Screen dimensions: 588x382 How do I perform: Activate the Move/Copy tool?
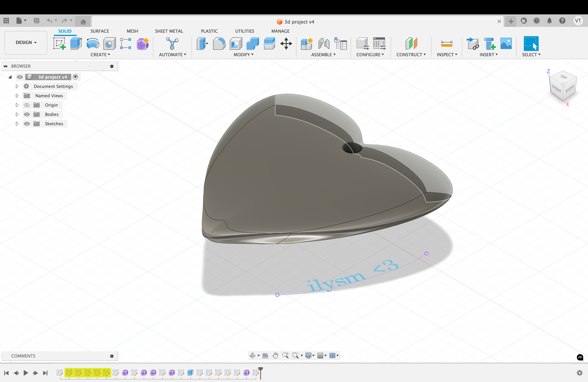286,44
